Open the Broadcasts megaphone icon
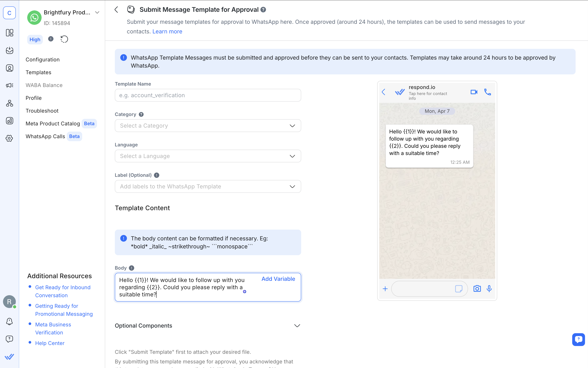 point(9,85)
